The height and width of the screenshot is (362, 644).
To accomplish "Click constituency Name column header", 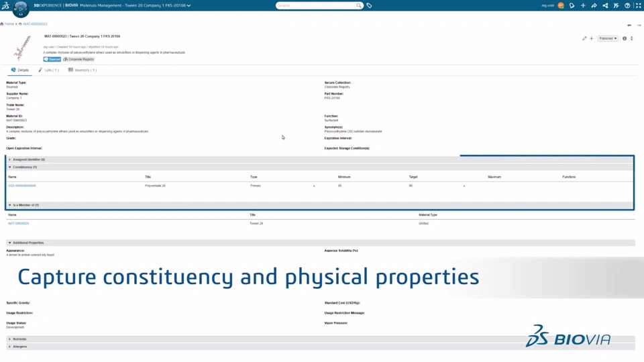I will [x=12, y=177].
